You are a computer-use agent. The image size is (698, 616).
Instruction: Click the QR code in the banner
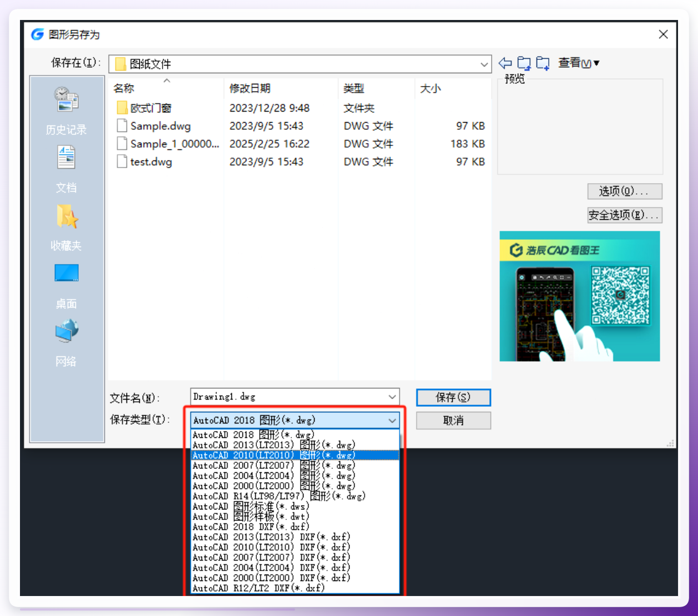pyautogui.click(x=620, y=295)
